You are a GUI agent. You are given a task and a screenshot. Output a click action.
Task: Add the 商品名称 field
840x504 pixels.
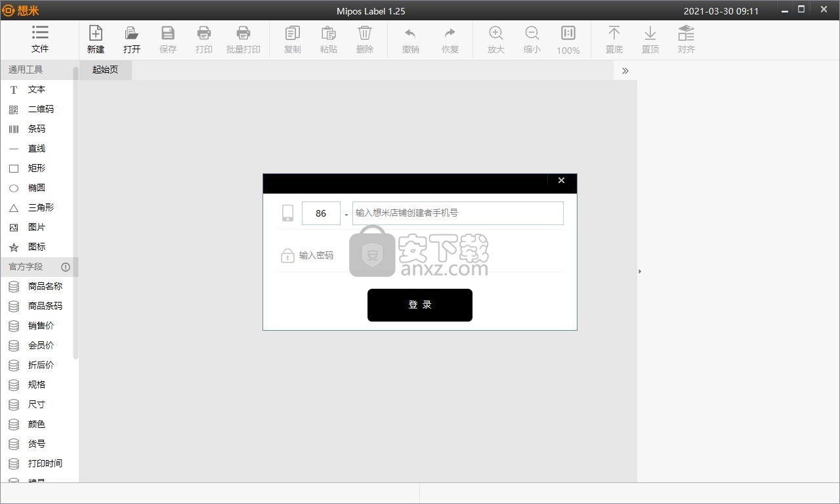coord(37,286)
